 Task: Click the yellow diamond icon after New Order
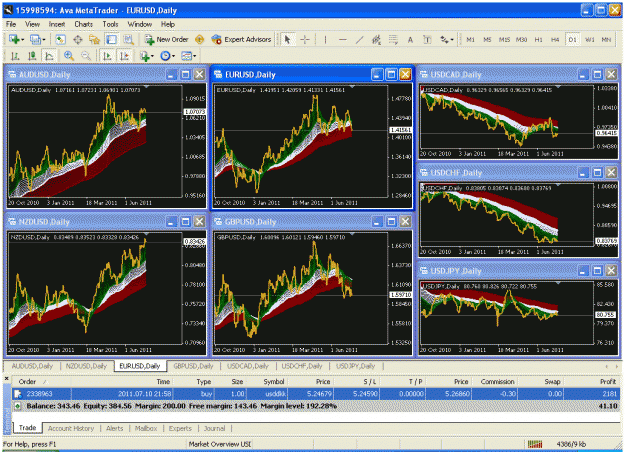tap(199, 39)
